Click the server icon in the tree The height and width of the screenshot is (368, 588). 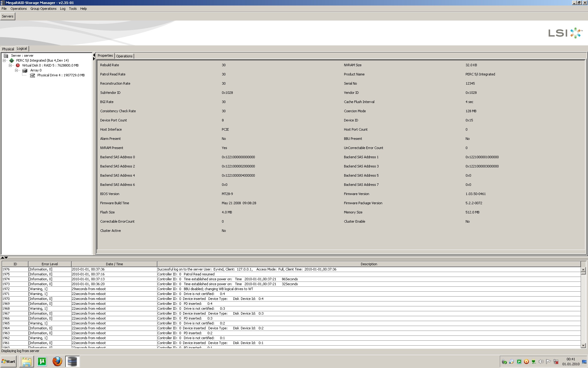[x=6, y=56]
